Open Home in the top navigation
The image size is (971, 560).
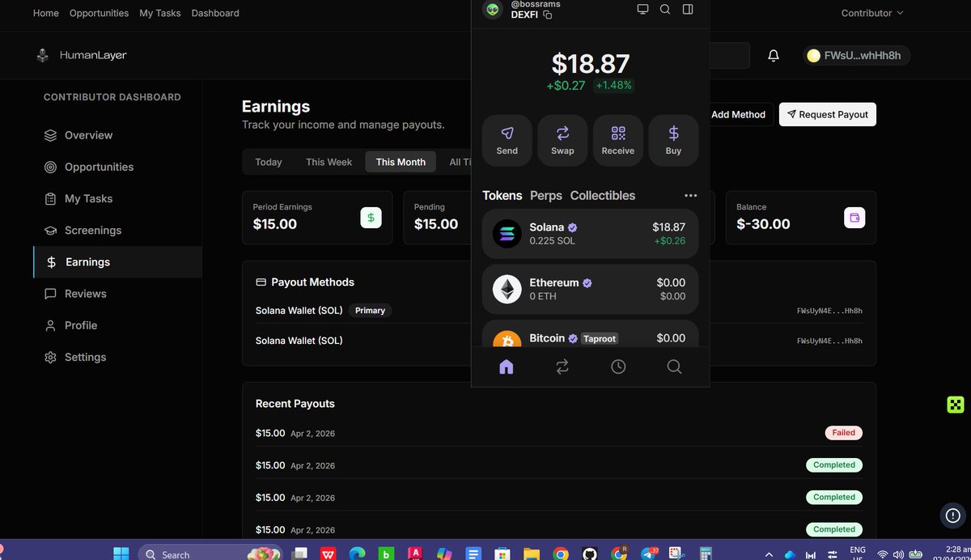pos(46,13)
